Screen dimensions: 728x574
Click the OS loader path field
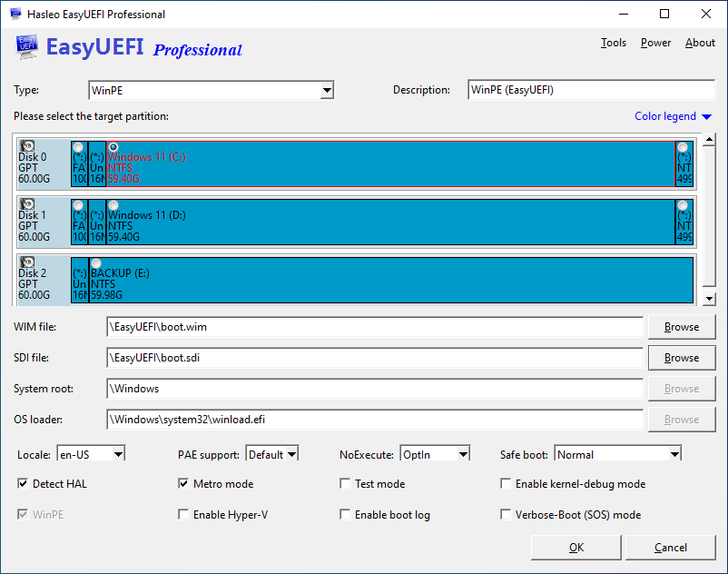375,420
